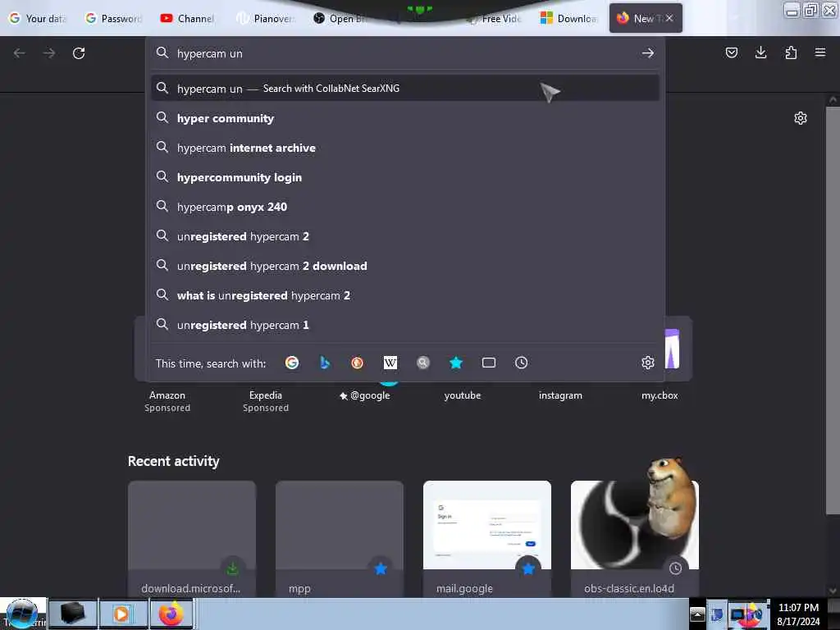Search this time with Bing icon
Screen dimensions: 840x630
(x=325, y=363)
